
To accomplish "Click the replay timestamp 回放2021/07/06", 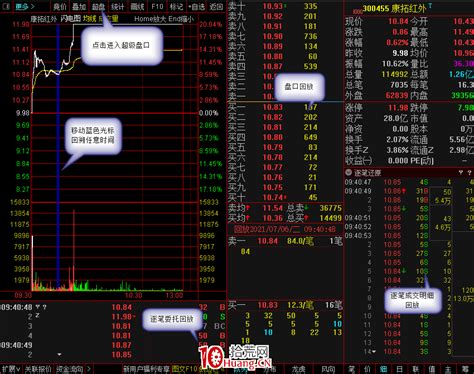I will 284,229.
